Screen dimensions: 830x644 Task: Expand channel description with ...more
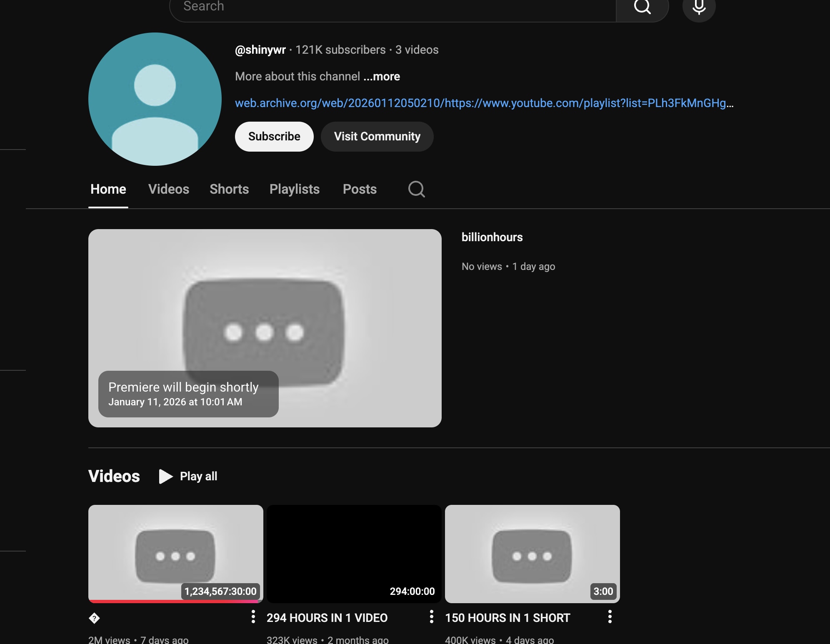pyautogui.click(x=382, y=77)
